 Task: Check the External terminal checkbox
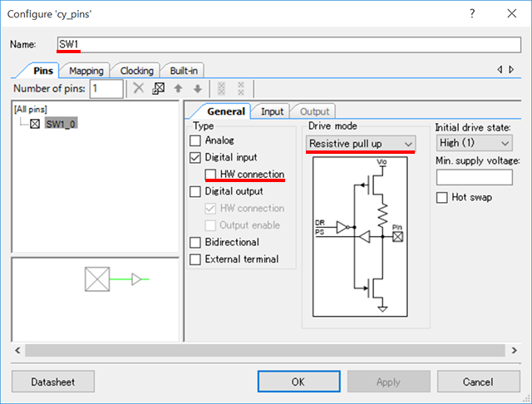(x=195, y=259)
